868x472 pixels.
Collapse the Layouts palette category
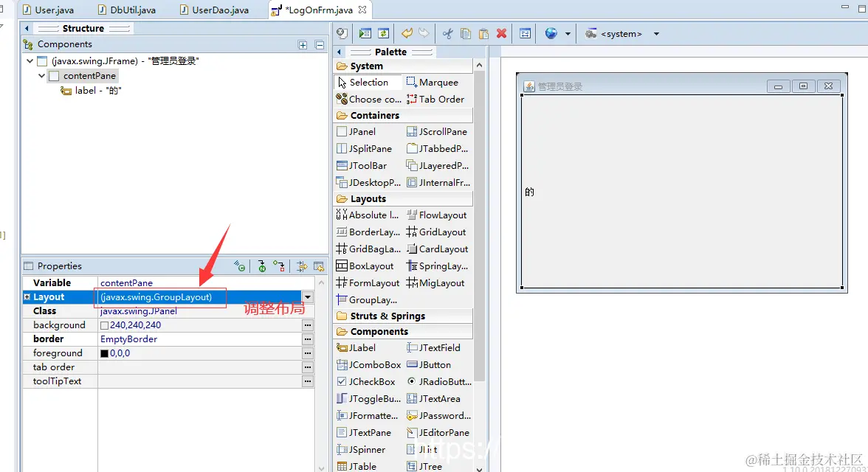[404, 199]
